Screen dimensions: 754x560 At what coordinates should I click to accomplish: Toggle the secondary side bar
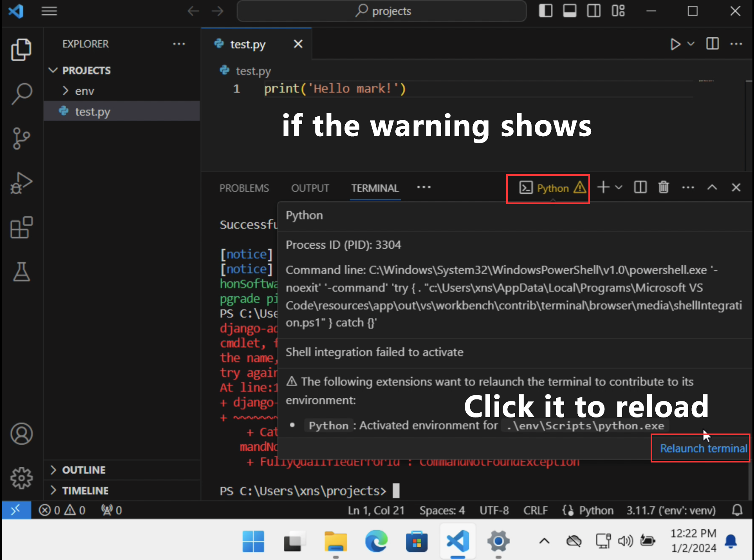coord(594,11)
